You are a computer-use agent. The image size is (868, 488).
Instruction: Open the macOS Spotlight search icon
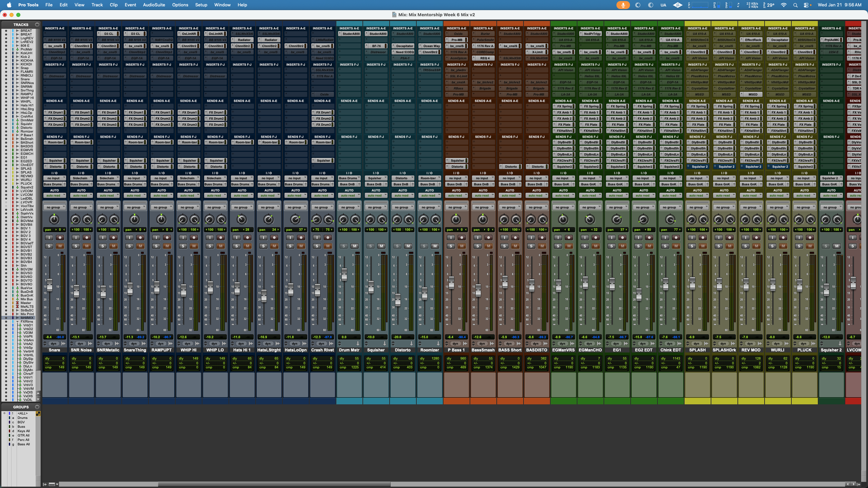tap(795, 5)
